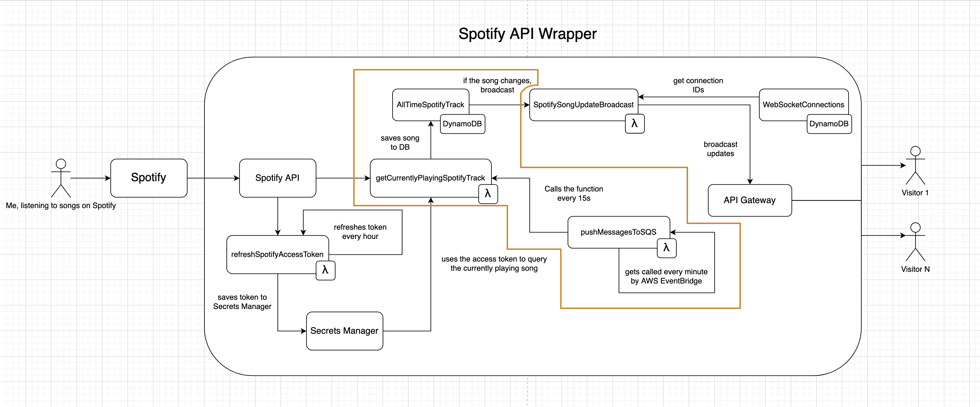Click the 'gets called every minute by AWS EventBridge' label
The width and height of the screenshot is (980, 407).
tap(666, 276)
